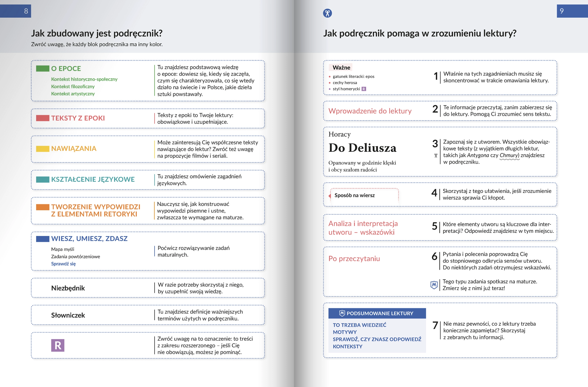The image size is (588, 387).
Task: Select Kontekst filozoficzny
Action: click(x=73, y=87)
